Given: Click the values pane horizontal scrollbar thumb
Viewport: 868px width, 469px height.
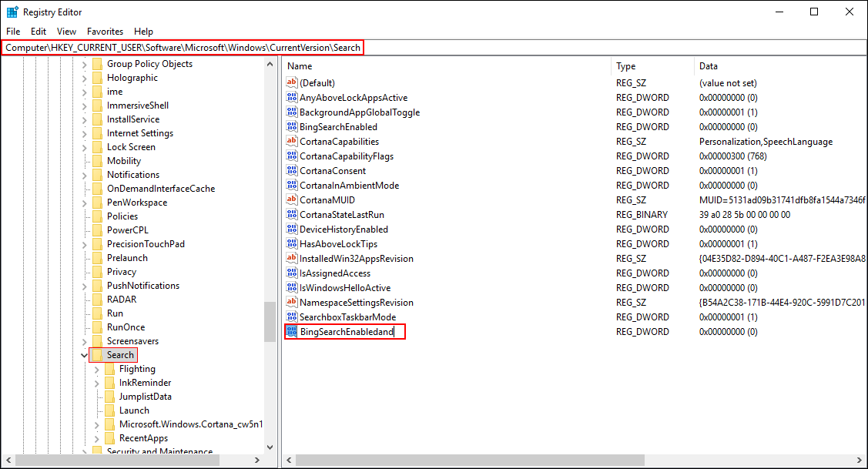Looking at the screenshot, I should [470, 460].
